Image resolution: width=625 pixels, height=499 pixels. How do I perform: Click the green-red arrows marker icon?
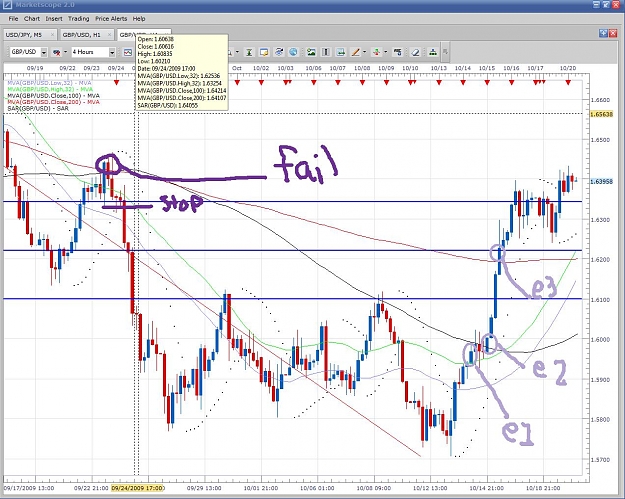point(376,52)
